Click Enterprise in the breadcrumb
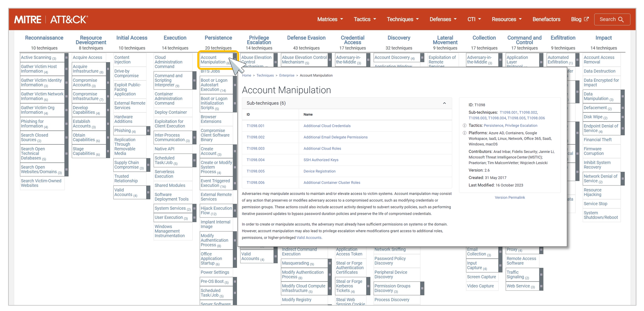 click(x=287, y=75)
